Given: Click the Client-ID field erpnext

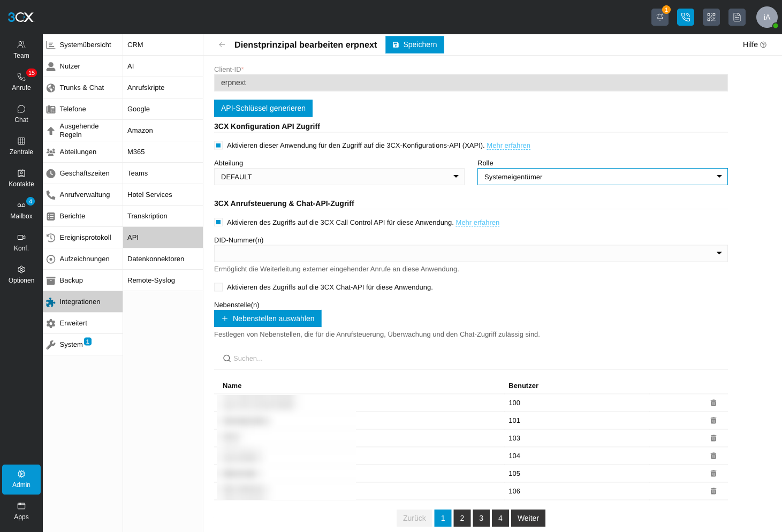Looking at the screenshot, I should (471, 82).
